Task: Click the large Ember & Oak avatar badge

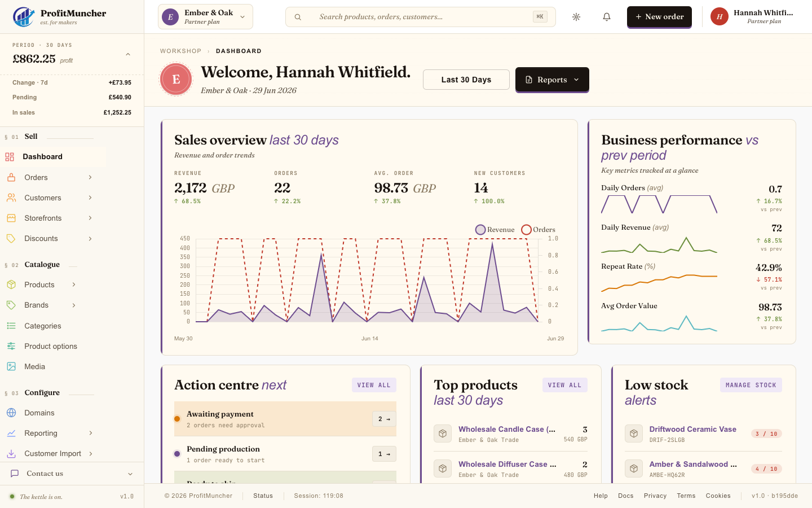Action: 176,80
